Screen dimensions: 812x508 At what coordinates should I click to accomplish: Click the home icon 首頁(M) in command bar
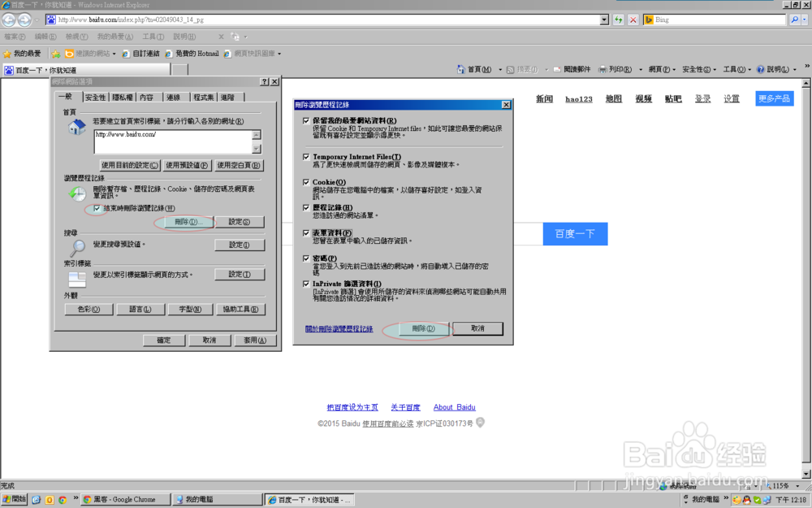click(461, 69)
